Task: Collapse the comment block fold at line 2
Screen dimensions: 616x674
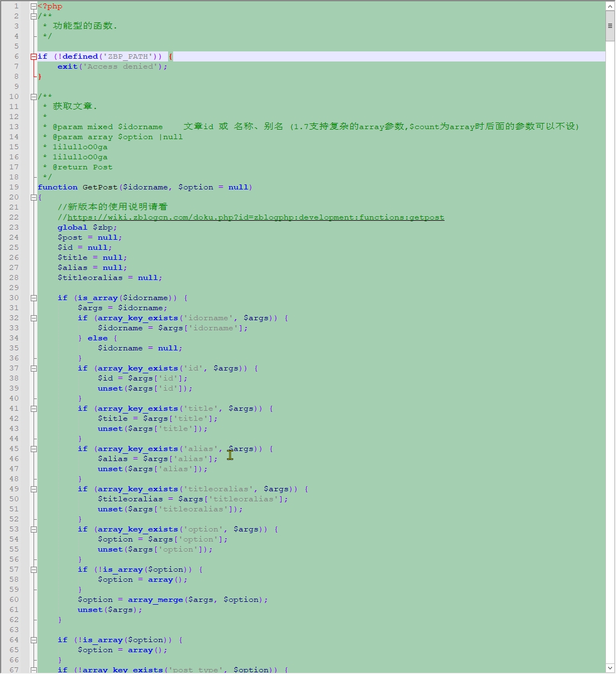Action: 34,16
